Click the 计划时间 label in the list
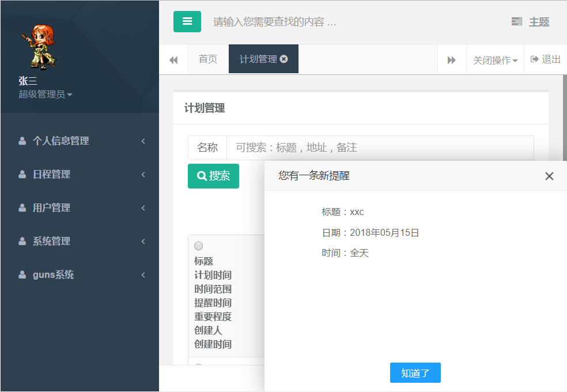This screenshot has height=392, width=567. [x=213, y=275]
